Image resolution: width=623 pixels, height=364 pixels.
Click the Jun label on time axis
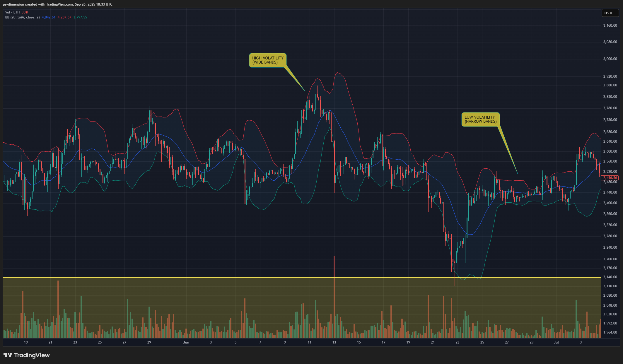[x=186, y=342]
